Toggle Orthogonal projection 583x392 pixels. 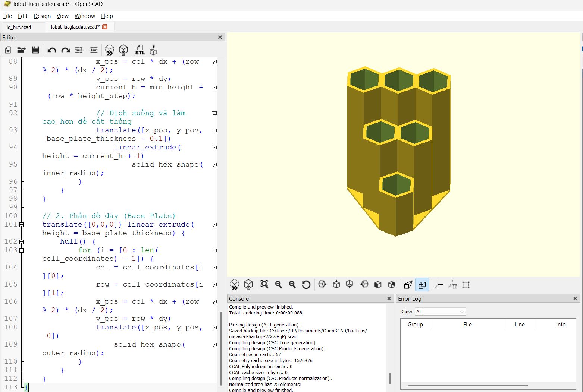click(422, 285)
